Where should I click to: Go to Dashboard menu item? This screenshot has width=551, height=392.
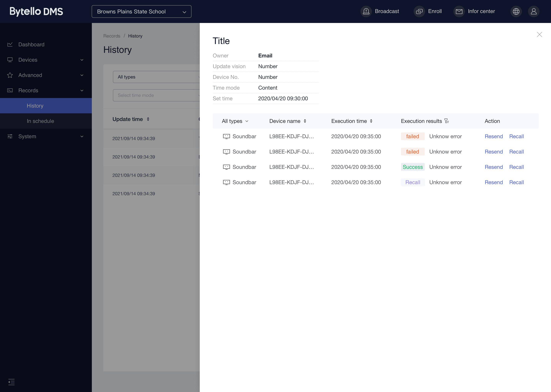pos(31,44)
